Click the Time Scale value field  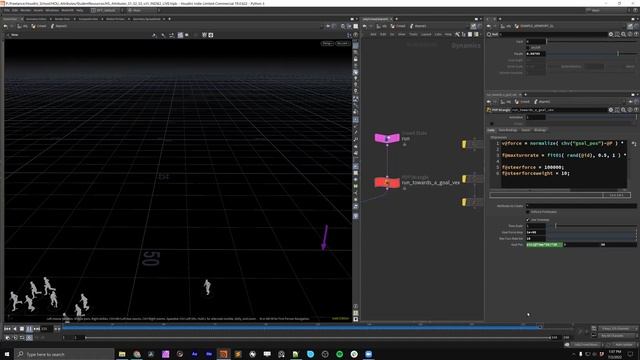pyautogui.click(x=536, y=226)
